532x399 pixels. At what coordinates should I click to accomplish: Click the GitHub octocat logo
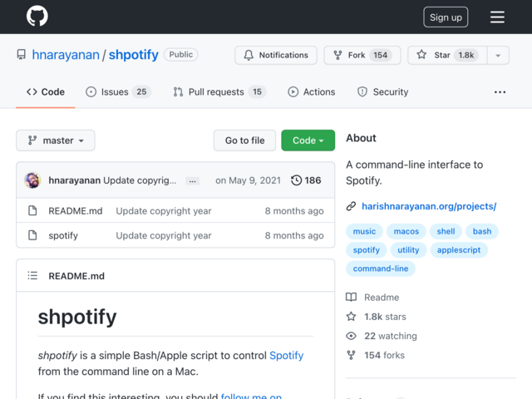[x=37, y=17]
